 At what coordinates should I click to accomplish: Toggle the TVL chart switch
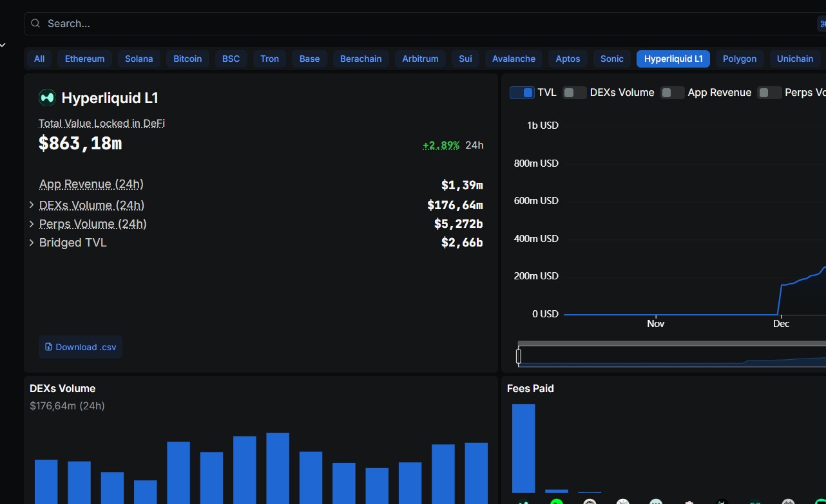click(522, 93)
